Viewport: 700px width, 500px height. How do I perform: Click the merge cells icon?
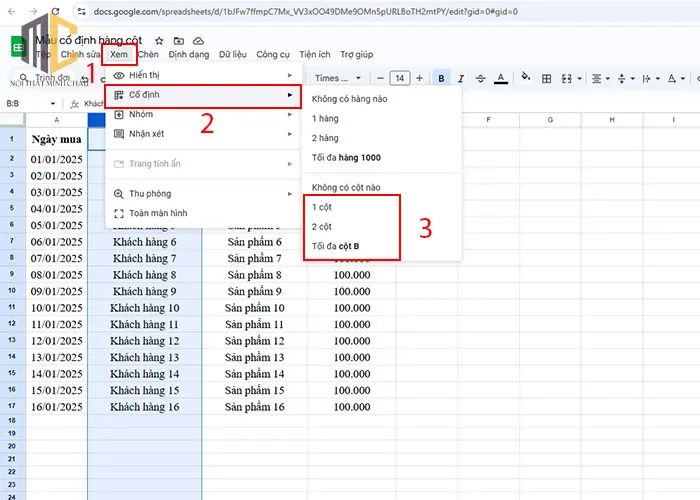tap(567, 79)
